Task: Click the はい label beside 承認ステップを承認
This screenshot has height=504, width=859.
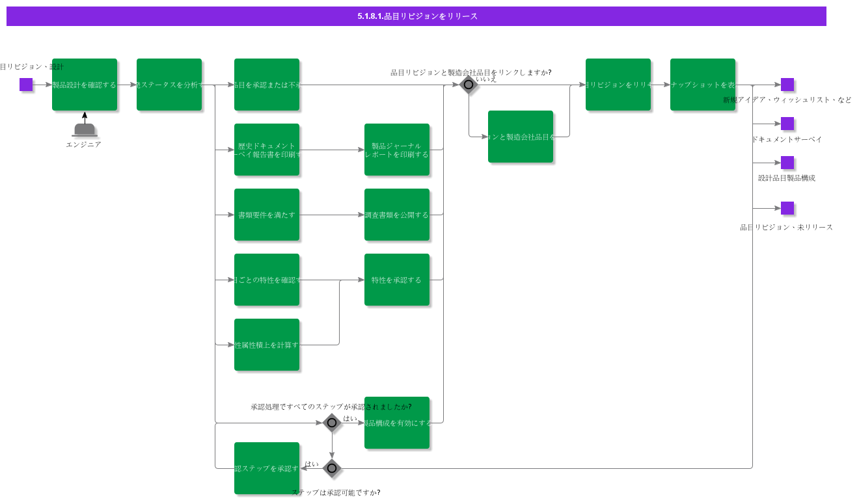Action: click(312, 464)
